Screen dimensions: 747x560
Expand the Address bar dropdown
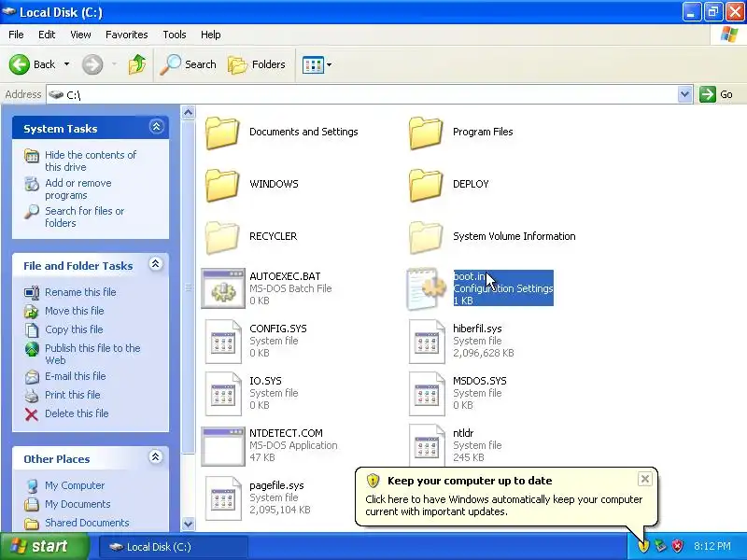(x=684, y=94)
